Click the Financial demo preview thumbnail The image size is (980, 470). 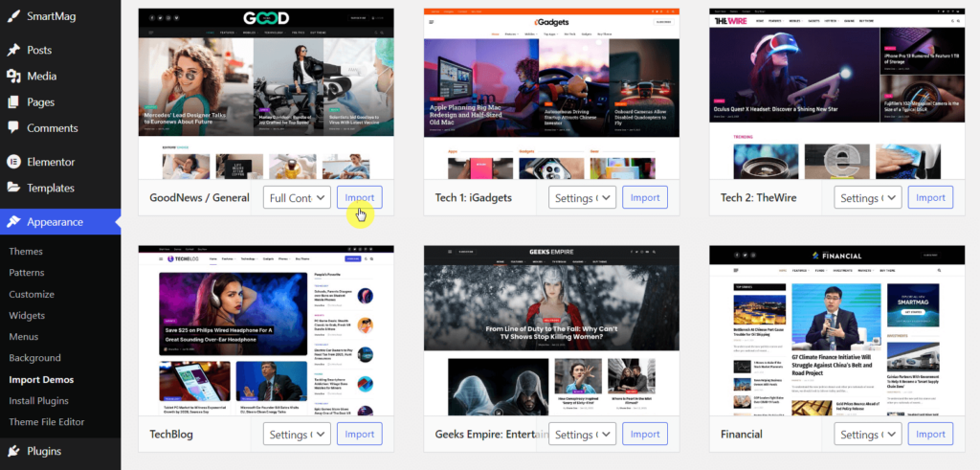point(836,330)
